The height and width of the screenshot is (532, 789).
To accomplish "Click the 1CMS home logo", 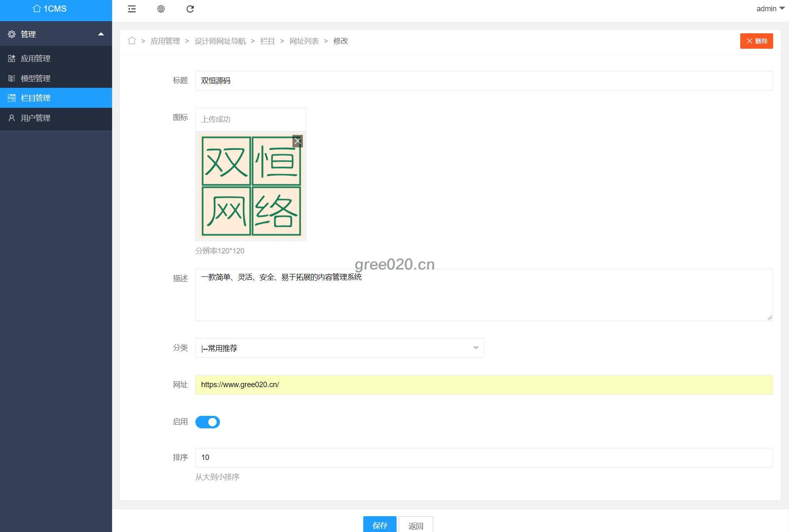I will point(50,9).
